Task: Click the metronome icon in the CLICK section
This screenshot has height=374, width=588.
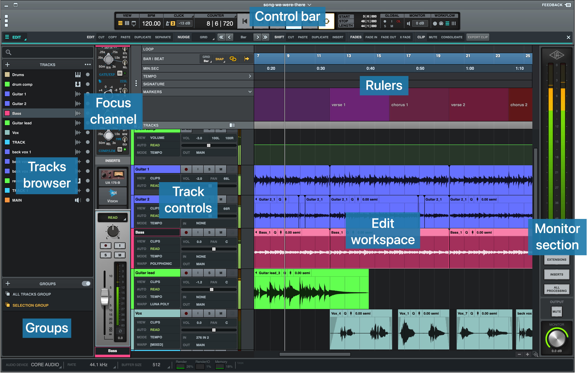Action: tap(168, 23)
